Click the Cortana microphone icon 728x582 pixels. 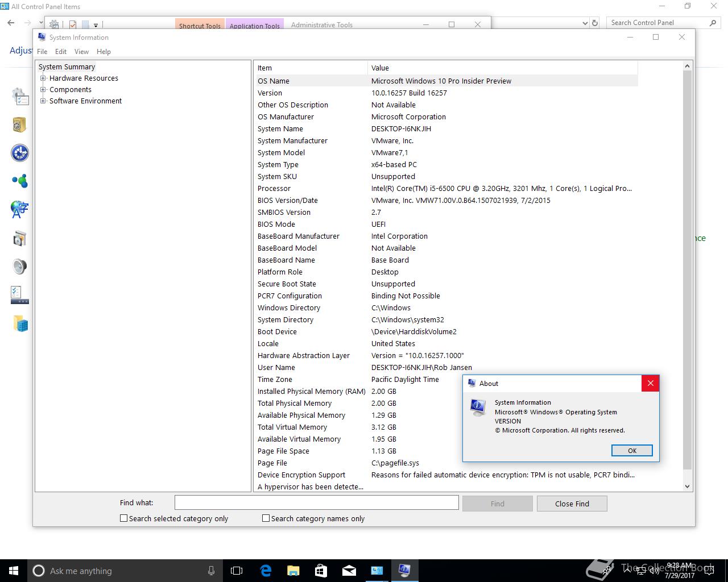[x=211, y=571]
